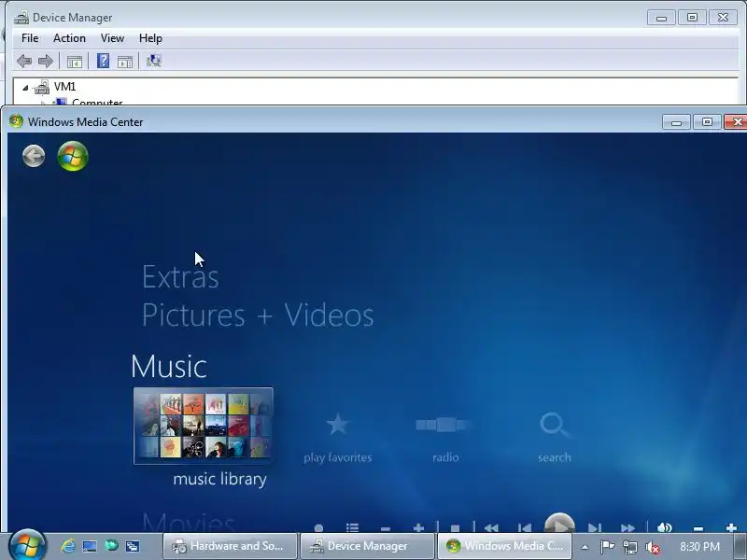Click the Device Manager toolbar forward arrow

[x=46, y=61]
